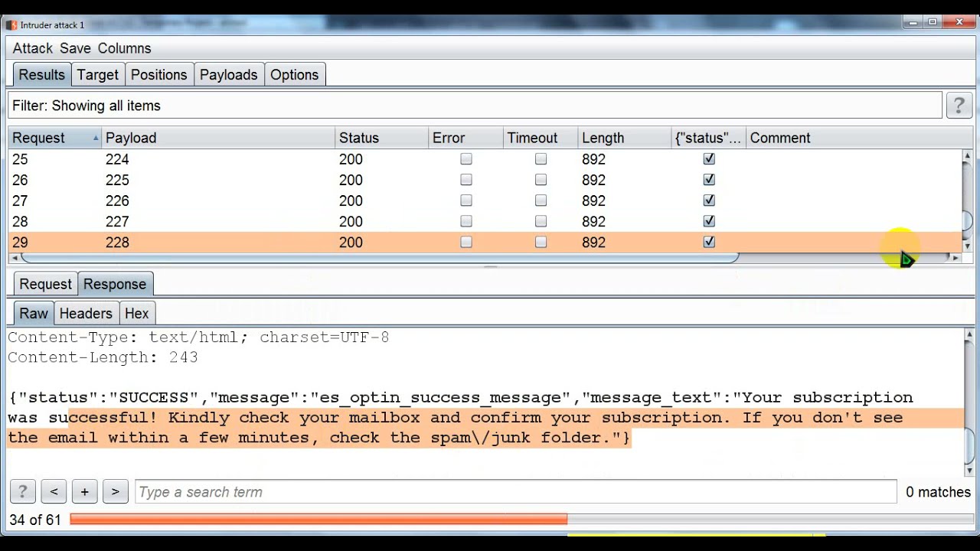Click the 34 of 61 progress text
Viewport: 980px width, 551px height.
coord(35,520)
